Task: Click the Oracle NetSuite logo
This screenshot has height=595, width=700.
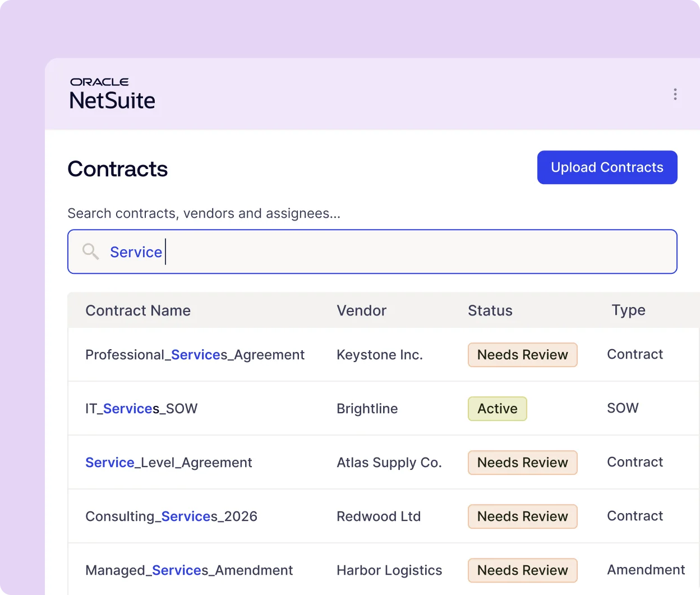Action: tap(112, 94)
